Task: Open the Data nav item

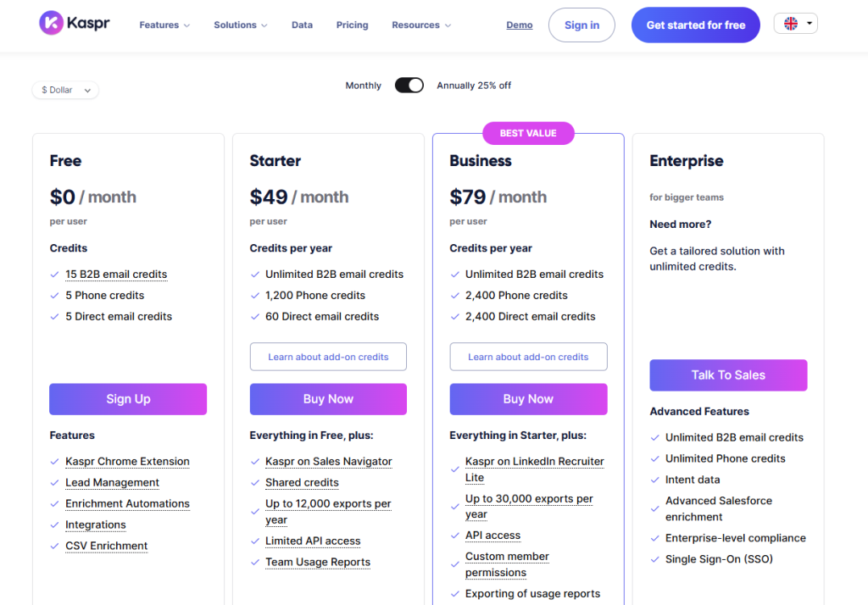Action: (x=302, y=25)
